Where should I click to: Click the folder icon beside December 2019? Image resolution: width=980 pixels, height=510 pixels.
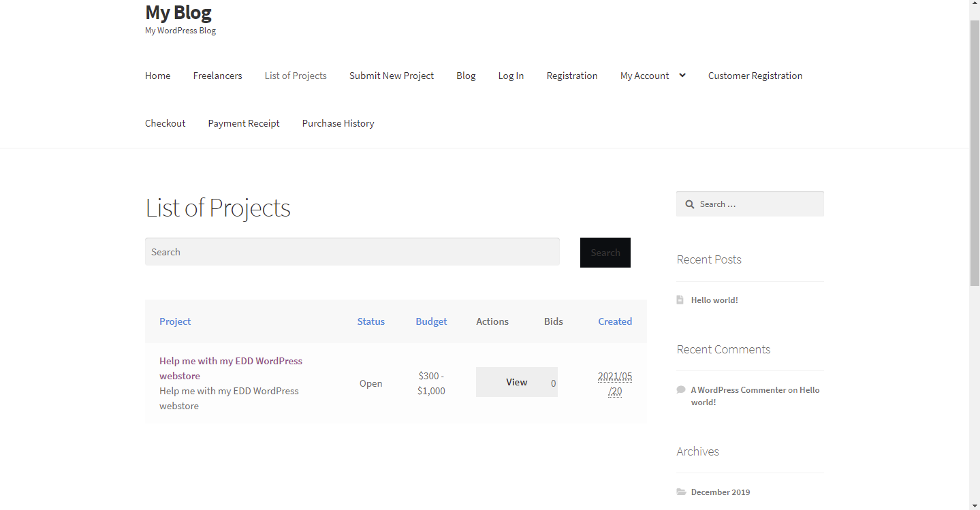pos(681,492)
